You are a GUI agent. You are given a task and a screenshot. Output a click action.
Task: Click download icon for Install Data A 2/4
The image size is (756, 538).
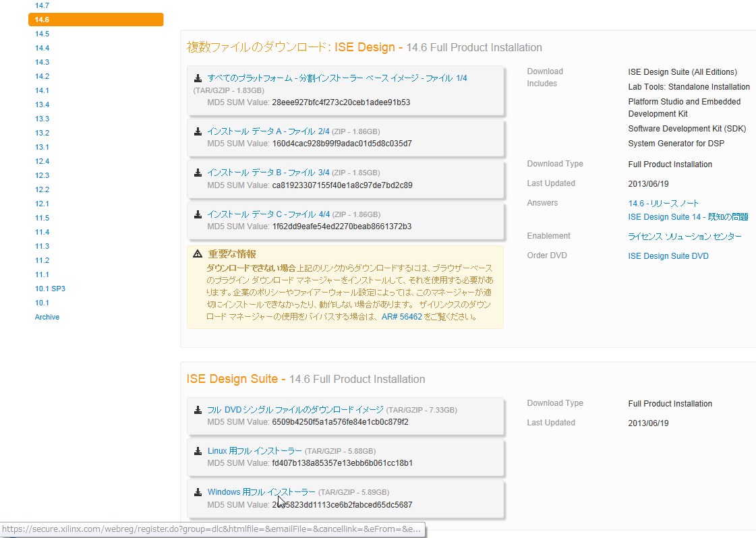tap(198, 131)
